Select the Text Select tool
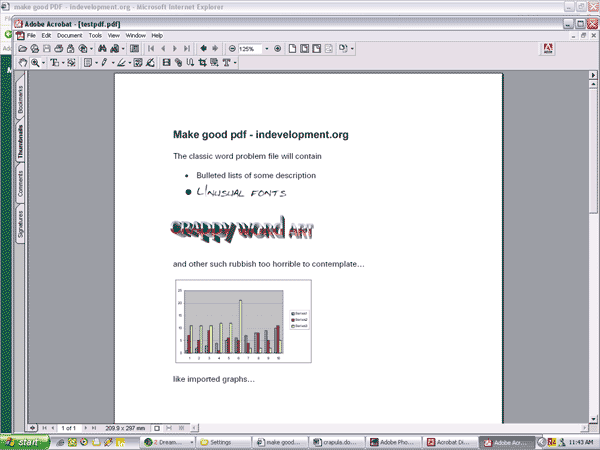 [x=55, y=63]
